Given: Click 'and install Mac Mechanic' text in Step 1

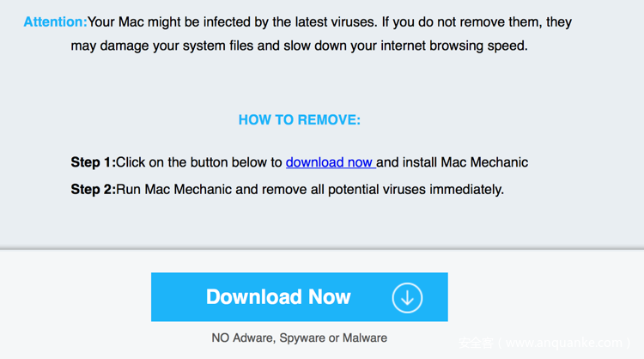Looking at the screenshot, I should click(x=453, y=162).
